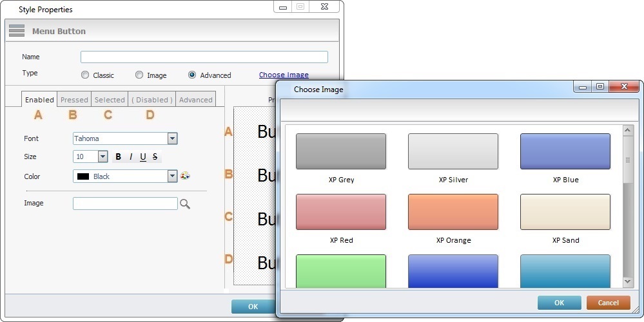
Task: Open the font Size dropdown
Action: (102, 156)
